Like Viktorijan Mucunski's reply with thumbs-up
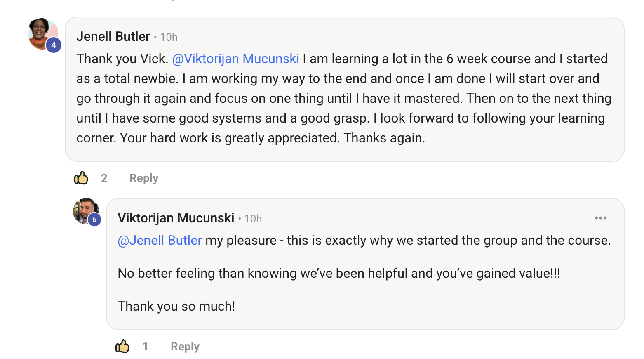 pos(122,346)
